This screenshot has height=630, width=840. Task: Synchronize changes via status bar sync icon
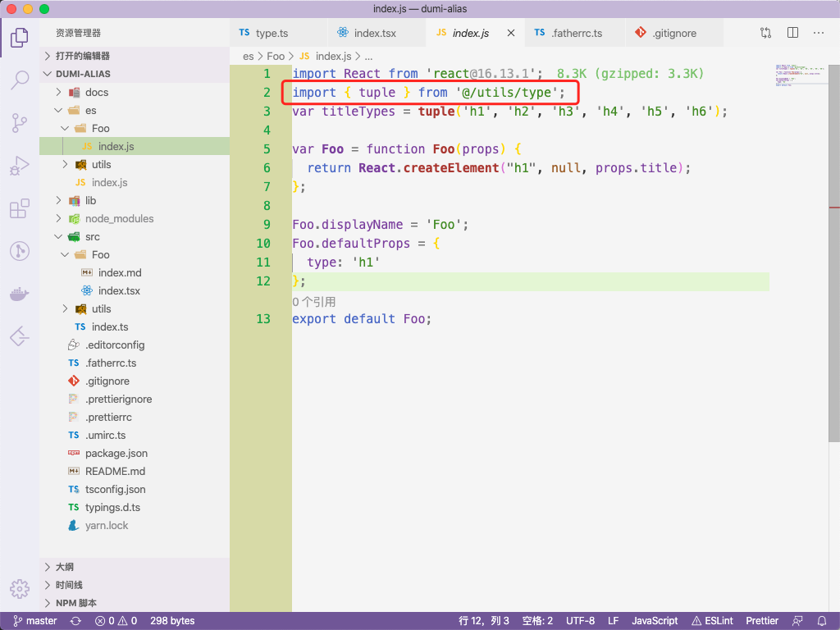tap(75, 621)
